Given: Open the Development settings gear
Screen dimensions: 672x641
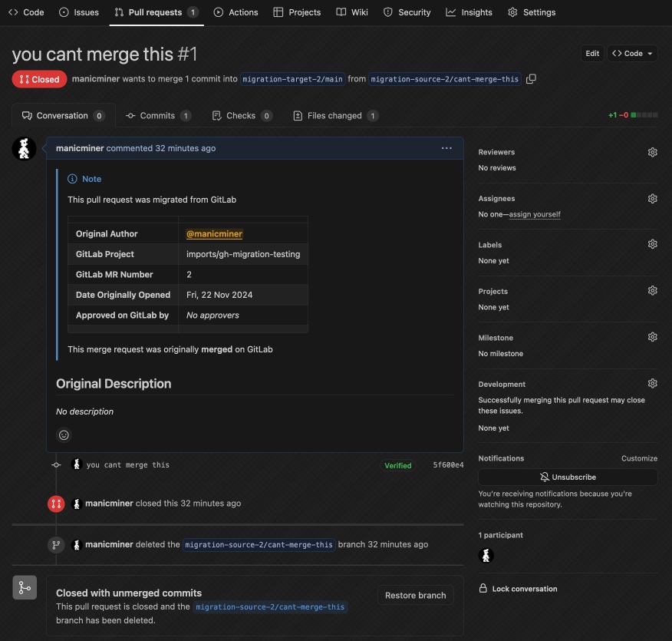Looking at the screenshot, I should click(x=652, y=383).
